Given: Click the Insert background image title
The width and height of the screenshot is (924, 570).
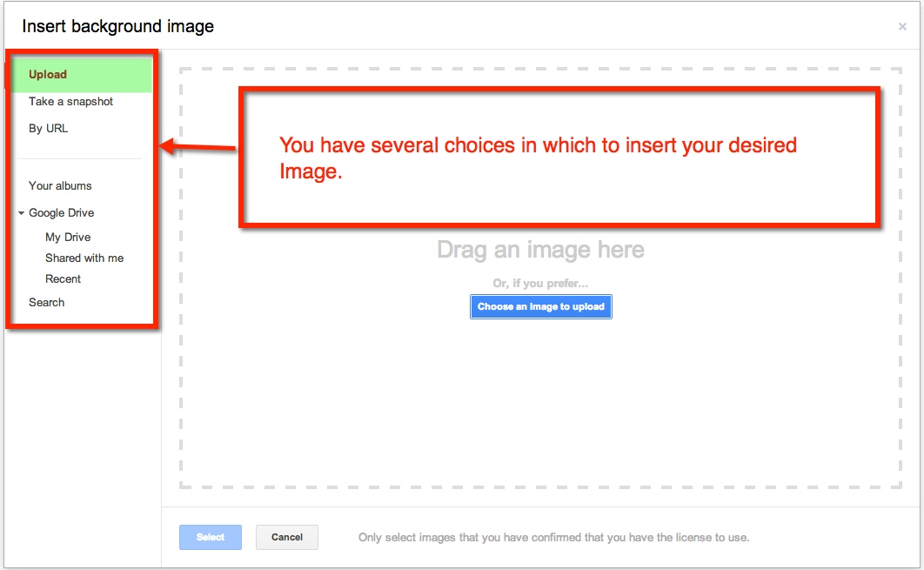Looking at the screenshot, I should point(117,26).
